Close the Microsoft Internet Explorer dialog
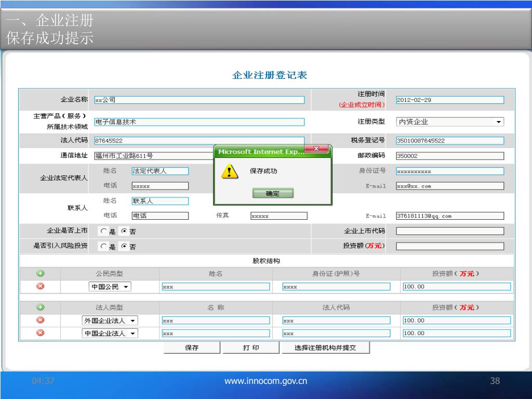Screen dimensions: 532x399 click(317, 150)
